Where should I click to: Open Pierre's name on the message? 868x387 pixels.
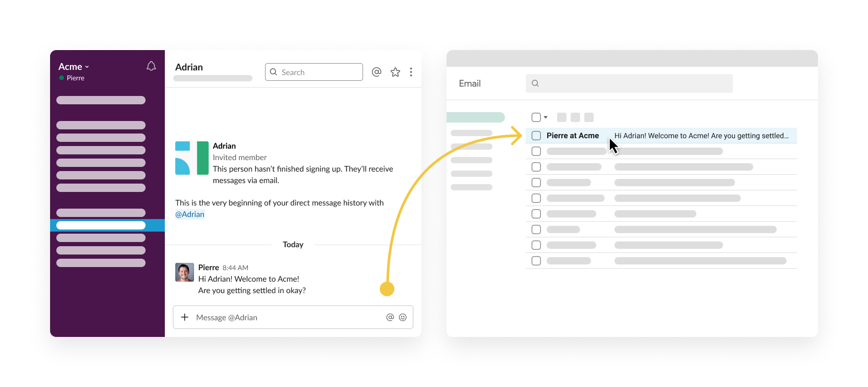coord(209,268)
